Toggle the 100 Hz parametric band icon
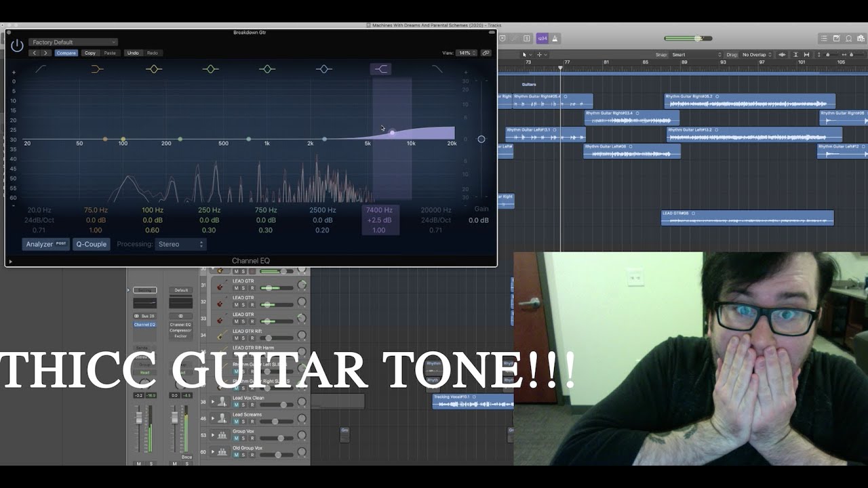This screenshot has height=488, width=868. 154,68
